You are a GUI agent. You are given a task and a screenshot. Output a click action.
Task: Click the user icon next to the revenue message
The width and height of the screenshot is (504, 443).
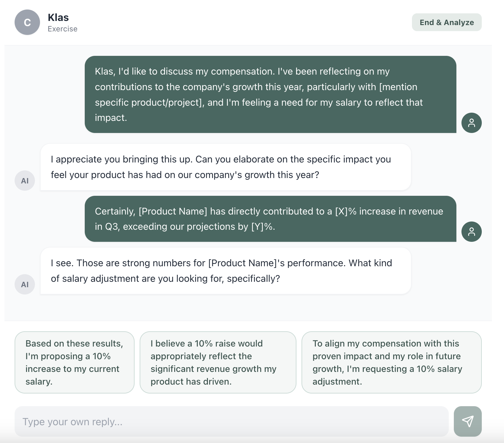[472, 231]
